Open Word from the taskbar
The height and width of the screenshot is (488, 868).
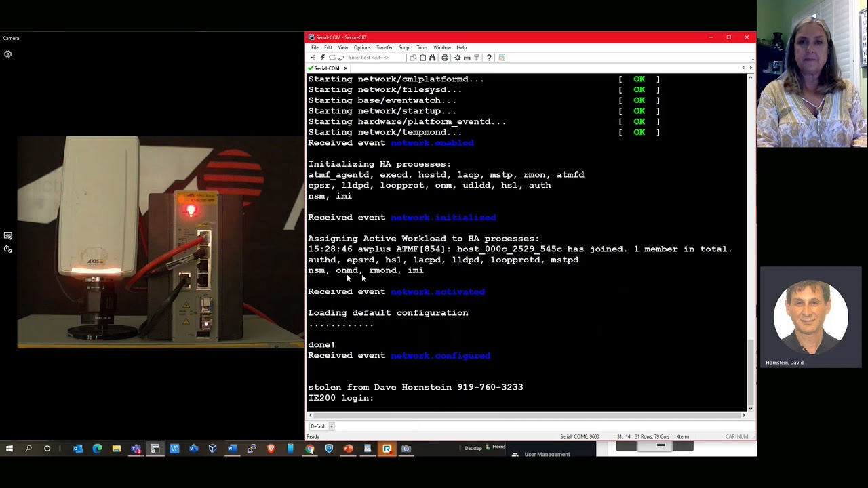point(232,449)
